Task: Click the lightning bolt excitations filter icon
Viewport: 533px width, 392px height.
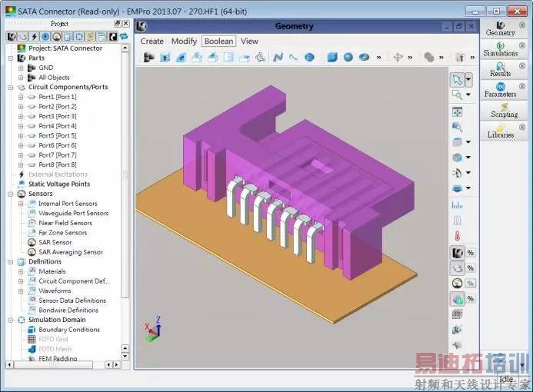Action: (x=34, y=36)
